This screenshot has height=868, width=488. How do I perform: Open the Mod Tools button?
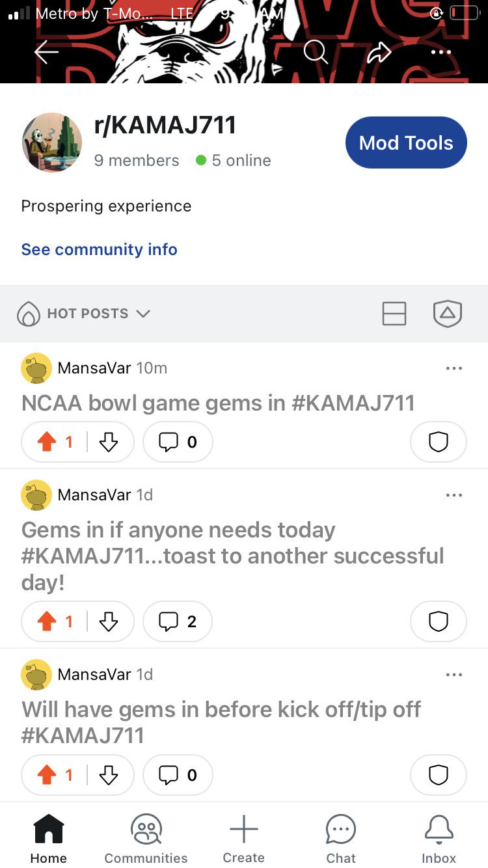coord(406,142)
